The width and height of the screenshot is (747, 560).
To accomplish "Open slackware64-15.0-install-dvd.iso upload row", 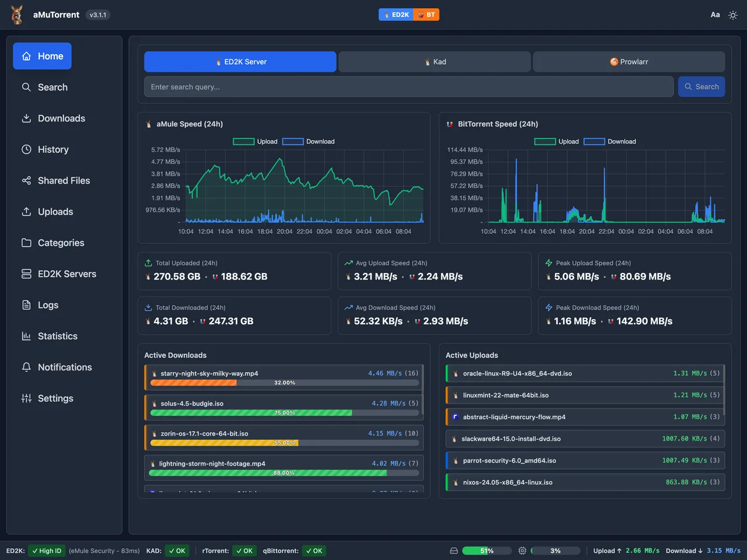I will coord(585,439).
